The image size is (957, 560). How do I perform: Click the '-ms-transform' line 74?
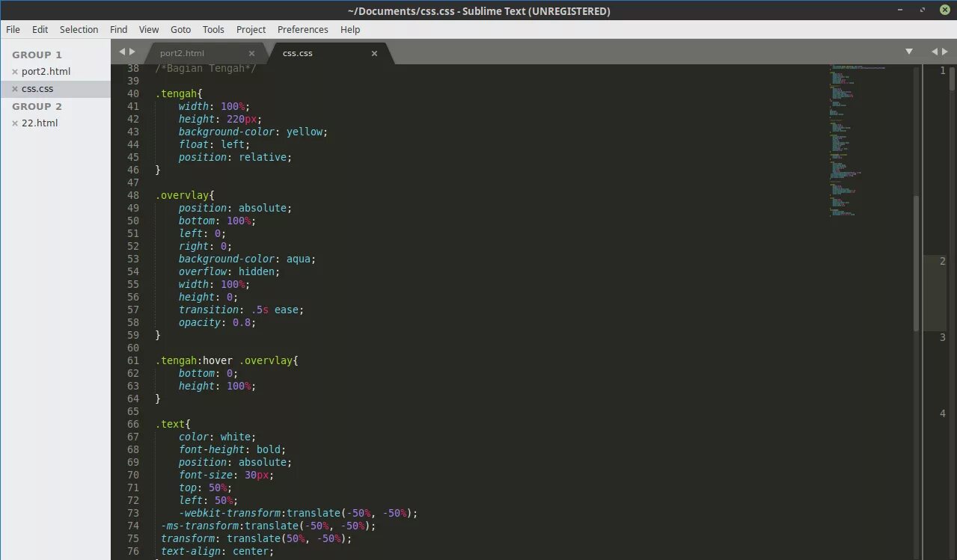click(x=269, y=526)
